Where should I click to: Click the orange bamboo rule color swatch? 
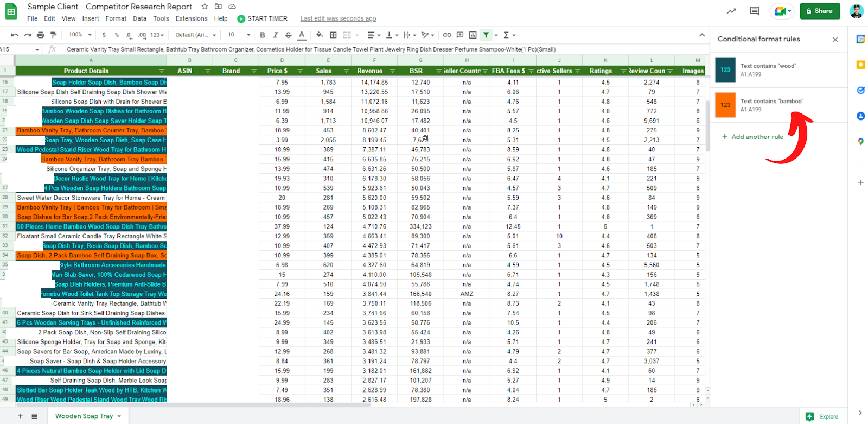coord(725,105)
